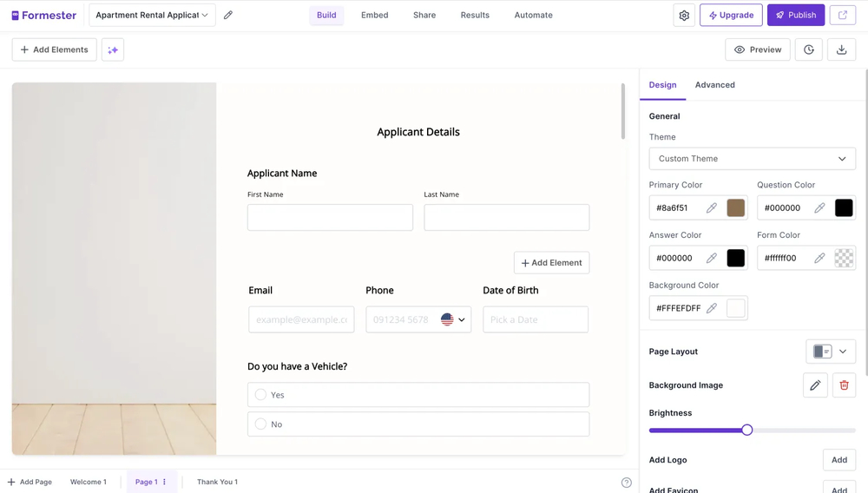The width and height of the screenshot is (868, 493).
Task: Open form in new window icon
Action: coord(842,15)
